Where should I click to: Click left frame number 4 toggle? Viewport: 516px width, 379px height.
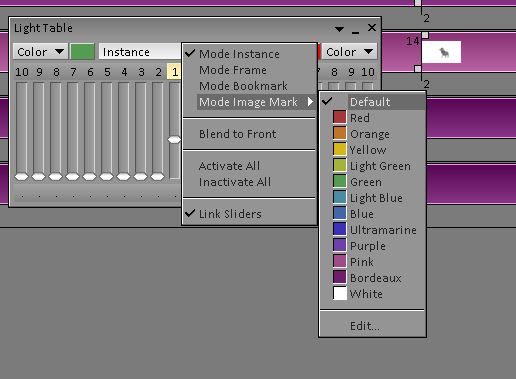(124, 72)
